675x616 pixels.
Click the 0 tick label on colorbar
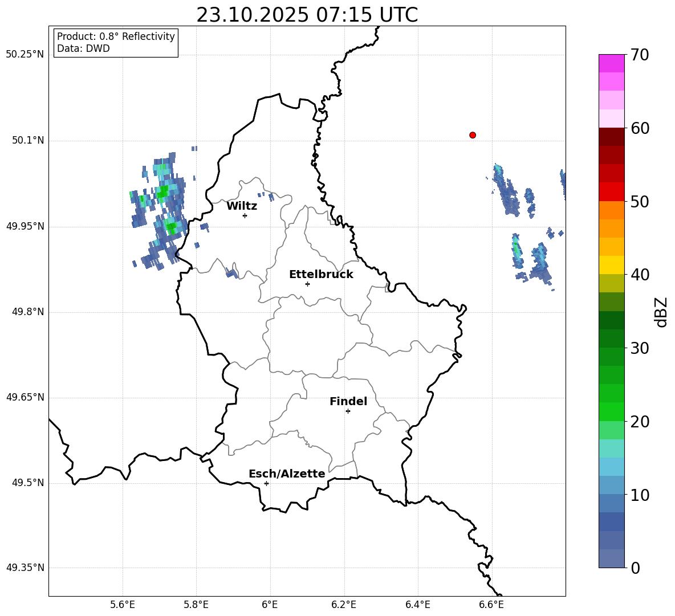point(636,568)
